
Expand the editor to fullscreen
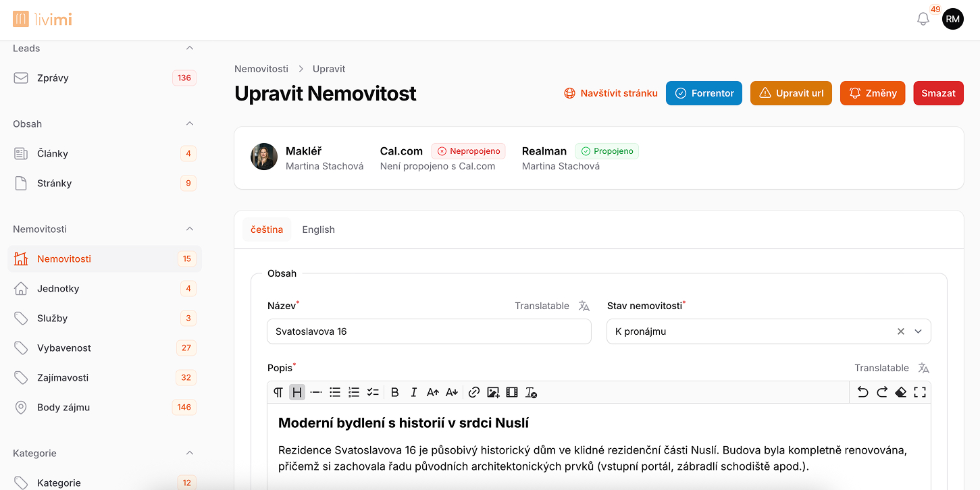point(920,391)
